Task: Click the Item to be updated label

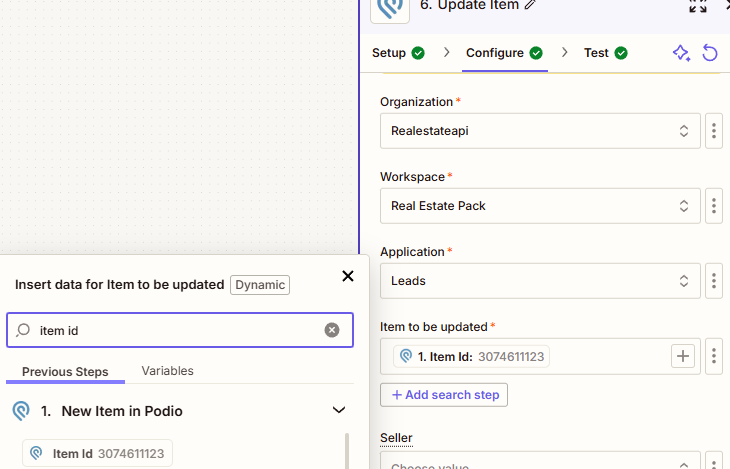Action: click(433, 327)
